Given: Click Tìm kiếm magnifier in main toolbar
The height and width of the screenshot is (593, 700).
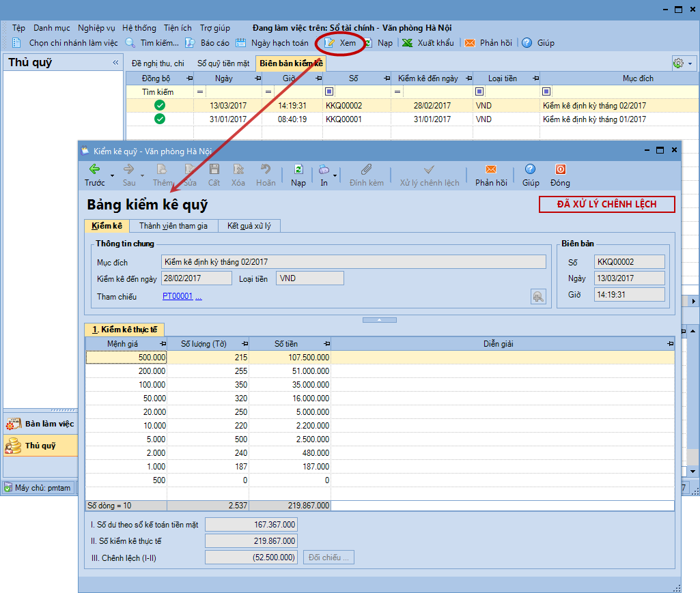Looking at the screenshot, I should coord(130,43).
